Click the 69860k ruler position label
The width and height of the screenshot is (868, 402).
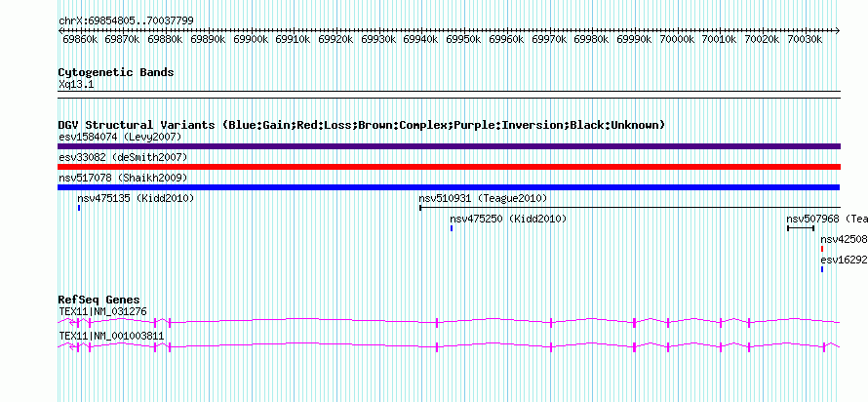point(80,39)
